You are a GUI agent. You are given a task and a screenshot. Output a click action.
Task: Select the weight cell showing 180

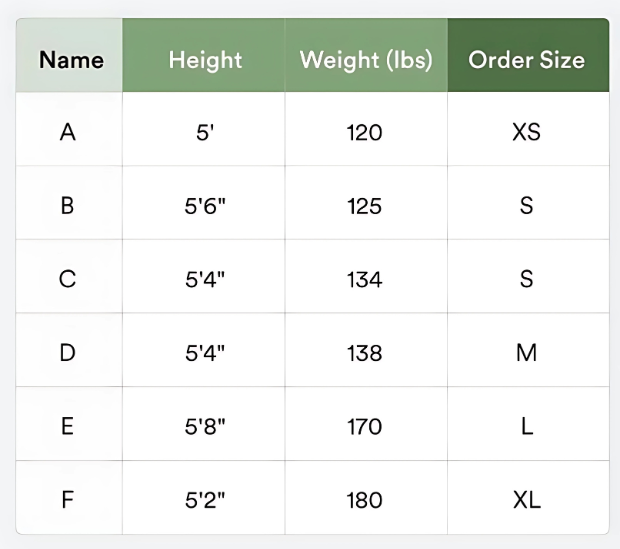[365, 500]
